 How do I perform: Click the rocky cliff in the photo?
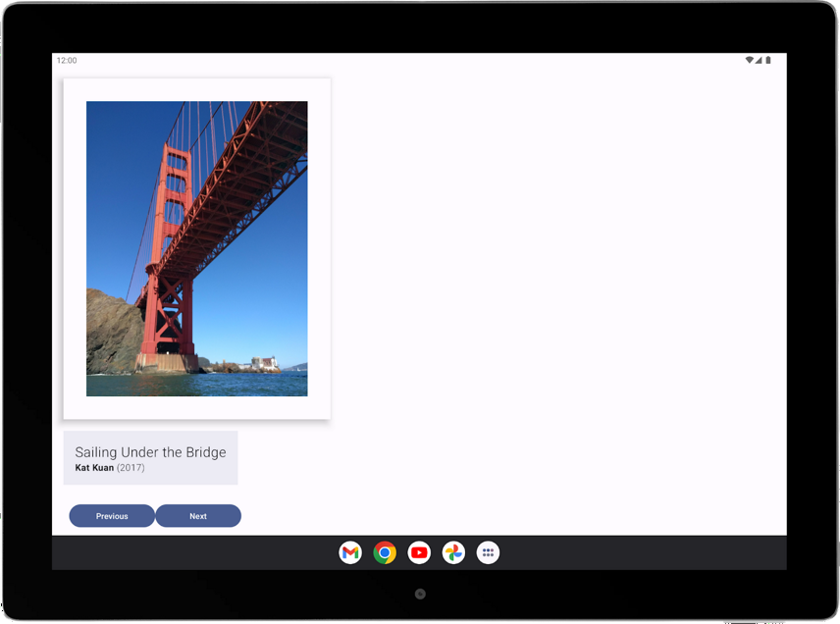(x=110, y=334)
